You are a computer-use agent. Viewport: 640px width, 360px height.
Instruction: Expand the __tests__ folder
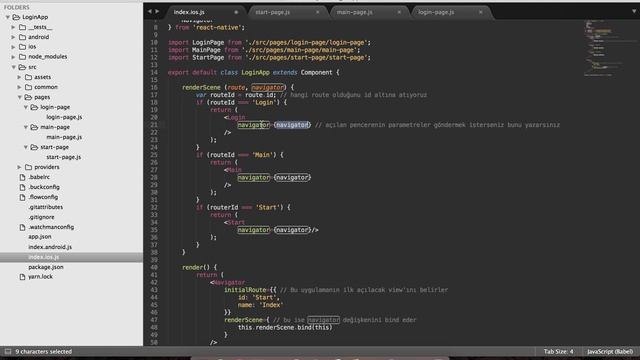click(13, 27)
